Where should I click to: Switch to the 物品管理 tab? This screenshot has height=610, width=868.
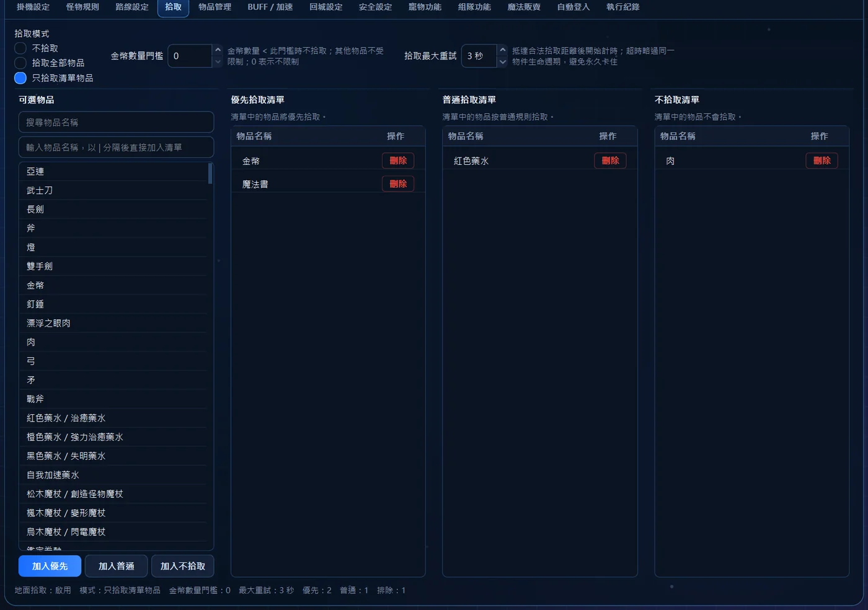coord(215,7)
